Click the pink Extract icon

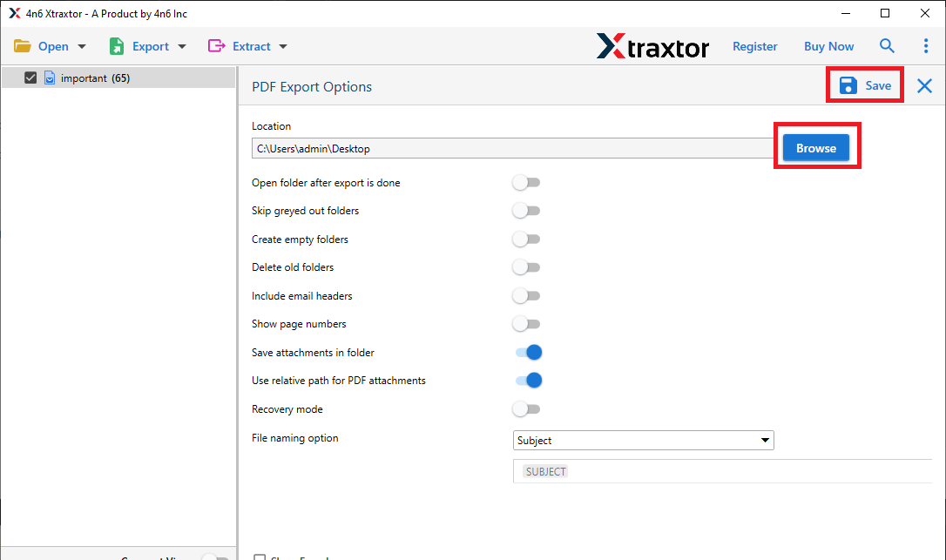pyautogui.click(x=216, y=46)
